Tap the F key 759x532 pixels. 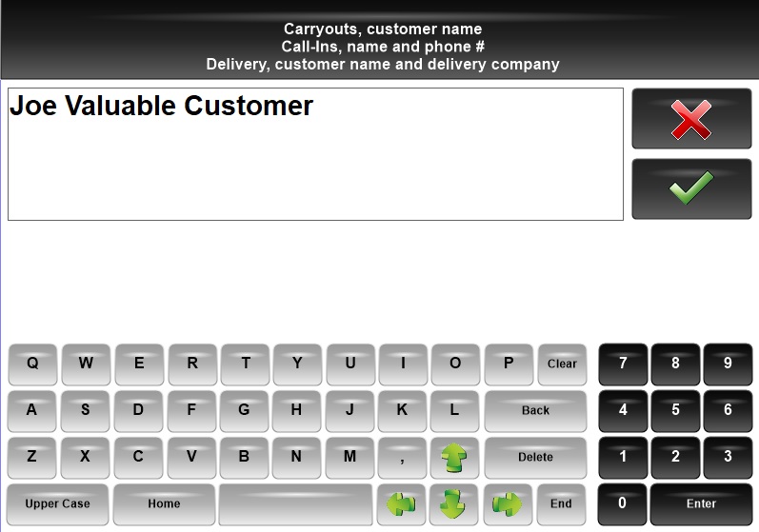(x=191, y=410)
